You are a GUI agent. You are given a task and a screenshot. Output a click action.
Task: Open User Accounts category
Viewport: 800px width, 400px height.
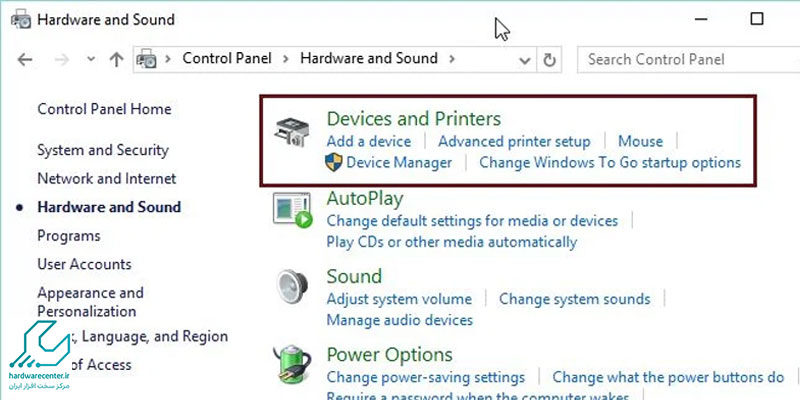click(x=84, y=264)
